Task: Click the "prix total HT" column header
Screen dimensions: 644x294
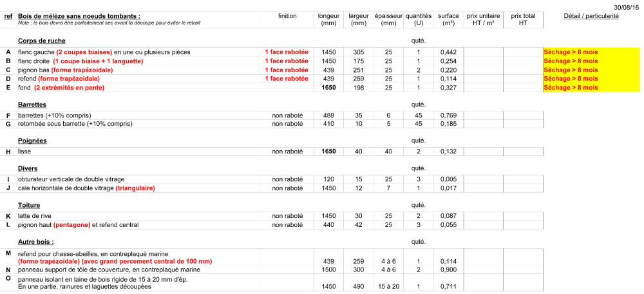Action: coord(523,19)
